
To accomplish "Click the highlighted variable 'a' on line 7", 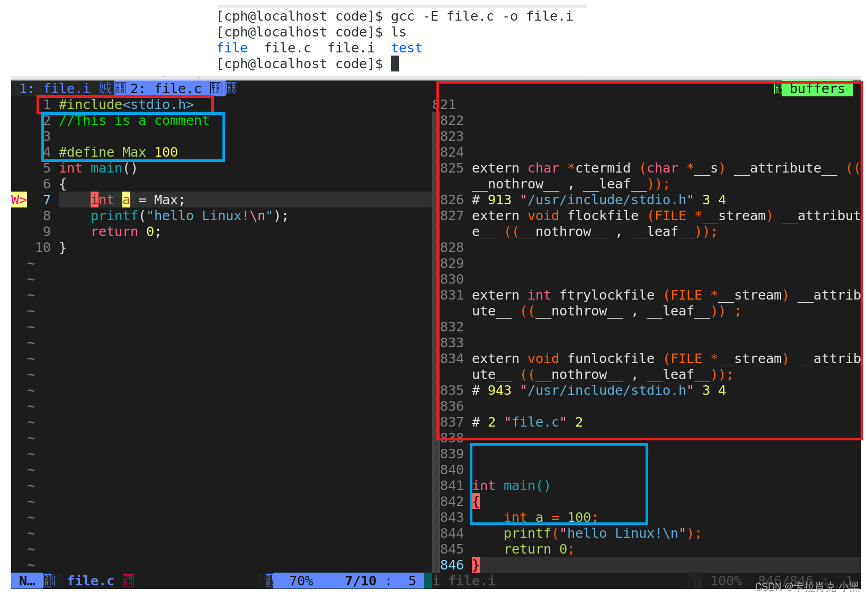I will point(126,200).
